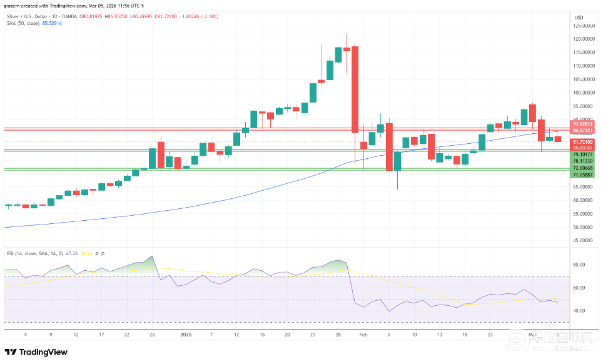This screenshot has height=364, width=603.
Task: Click the first ø symbol in RSI legend
Action: (97, 253)
